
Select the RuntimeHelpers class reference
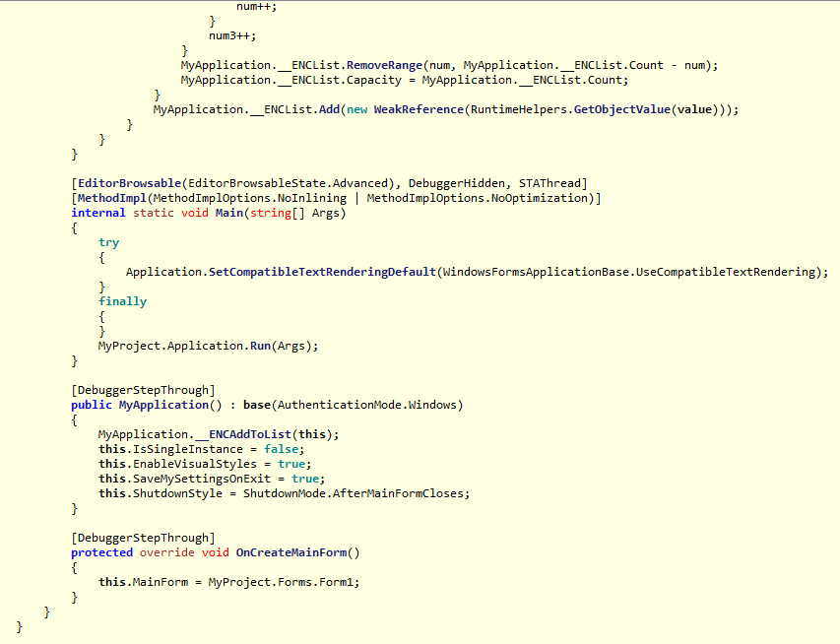519,110
